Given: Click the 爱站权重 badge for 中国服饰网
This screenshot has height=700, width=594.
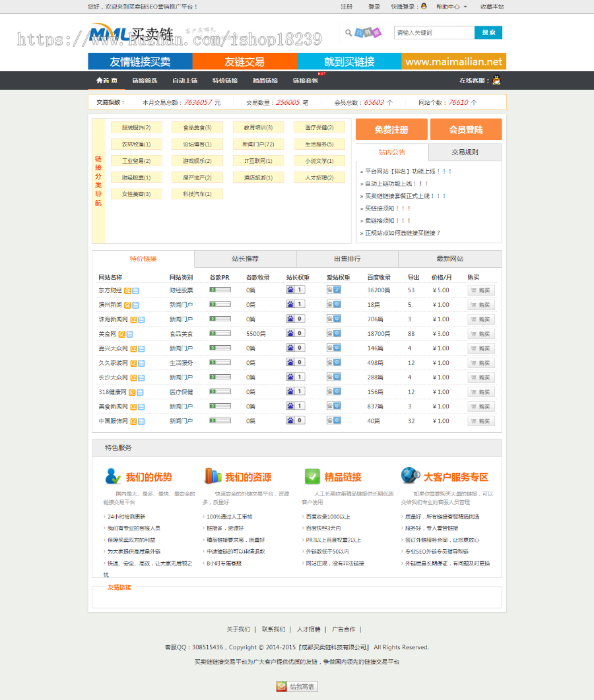Looking at the screenshot, I should (333, 420).
